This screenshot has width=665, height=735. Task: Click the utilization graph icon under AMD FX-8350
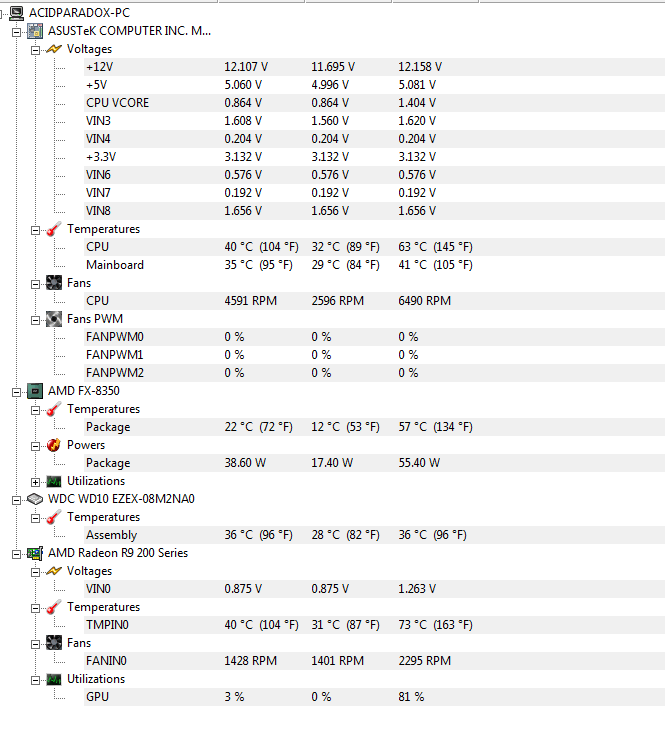[x=54, y=481]
